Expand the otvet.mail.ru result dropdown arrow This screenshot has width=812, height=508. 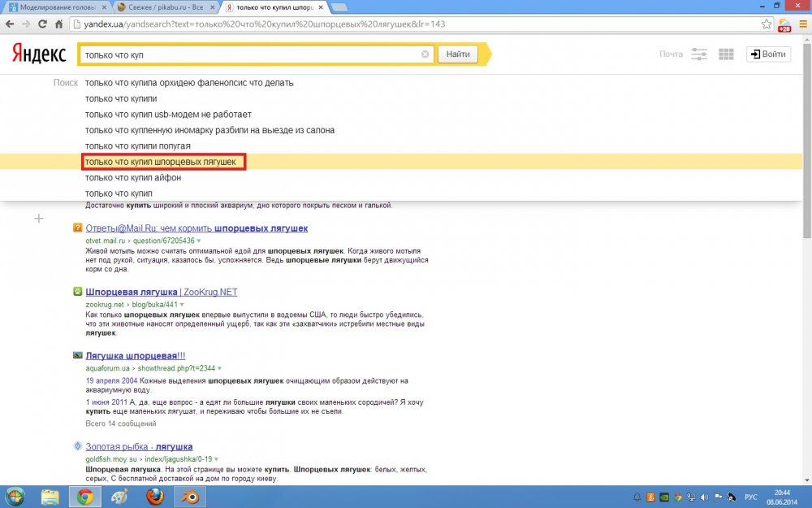point(199,241)
